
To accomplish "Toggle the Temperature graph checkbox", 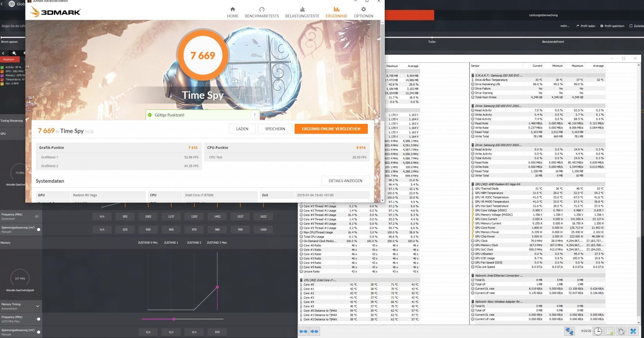I will [x=2, y=80].
